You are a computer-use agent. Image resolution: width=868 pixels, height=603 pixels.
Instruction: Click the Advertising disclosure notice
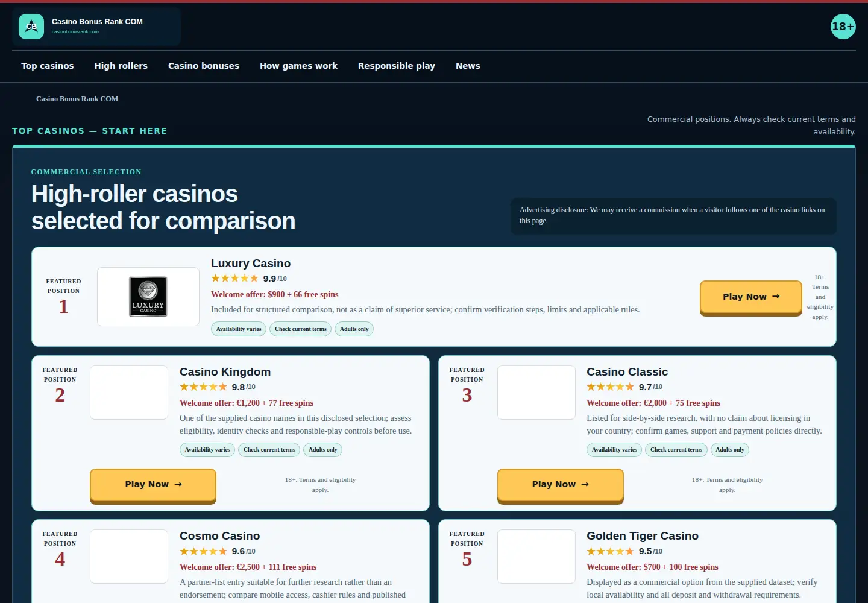[674, 216]
